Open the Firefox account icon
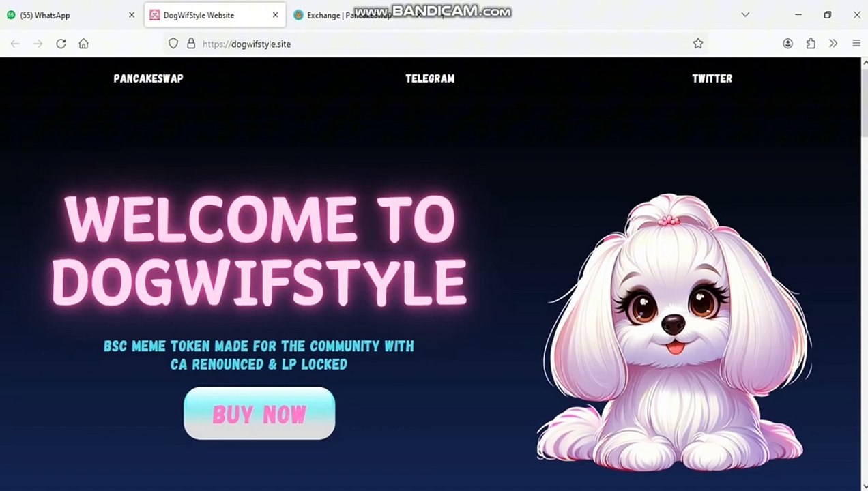Screen dimensions: 868x491 (x=787, y=44)
